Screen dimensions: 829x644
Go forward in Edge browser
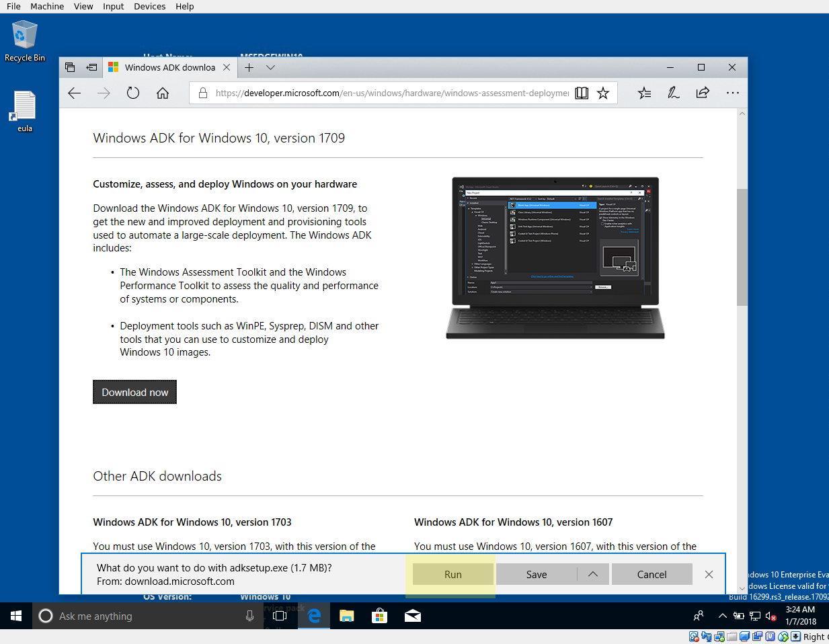coord(104,93)
